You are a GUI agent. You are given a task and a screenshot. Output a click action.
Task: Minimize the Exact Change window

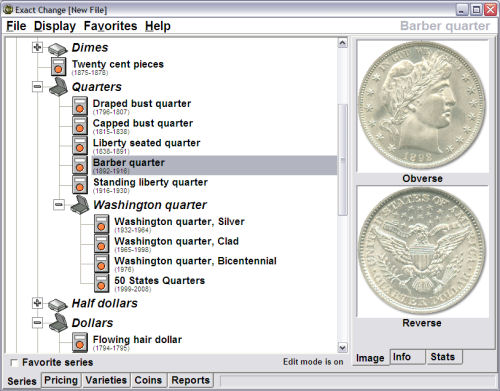coord(461,10)
